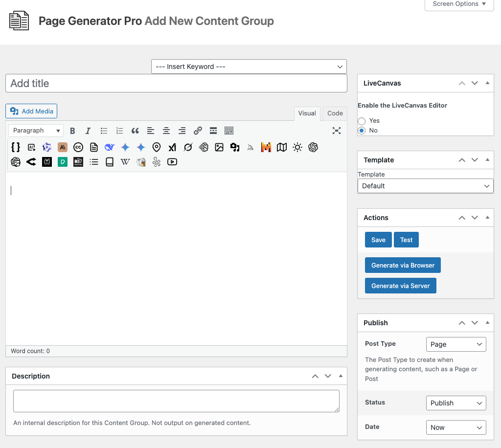Click the Creative Commons image icon
The width and height of the screenshot is (501, 448).
[x=78, y=147]
